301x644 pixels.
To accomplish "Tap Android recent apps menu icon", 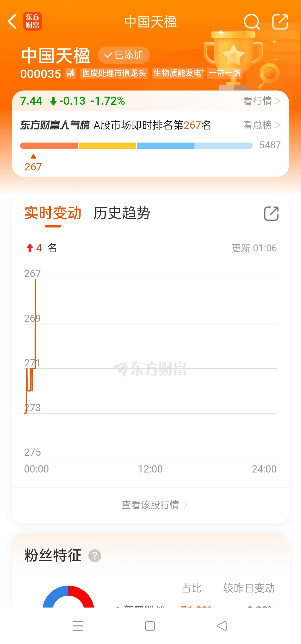I will (78, 626).
